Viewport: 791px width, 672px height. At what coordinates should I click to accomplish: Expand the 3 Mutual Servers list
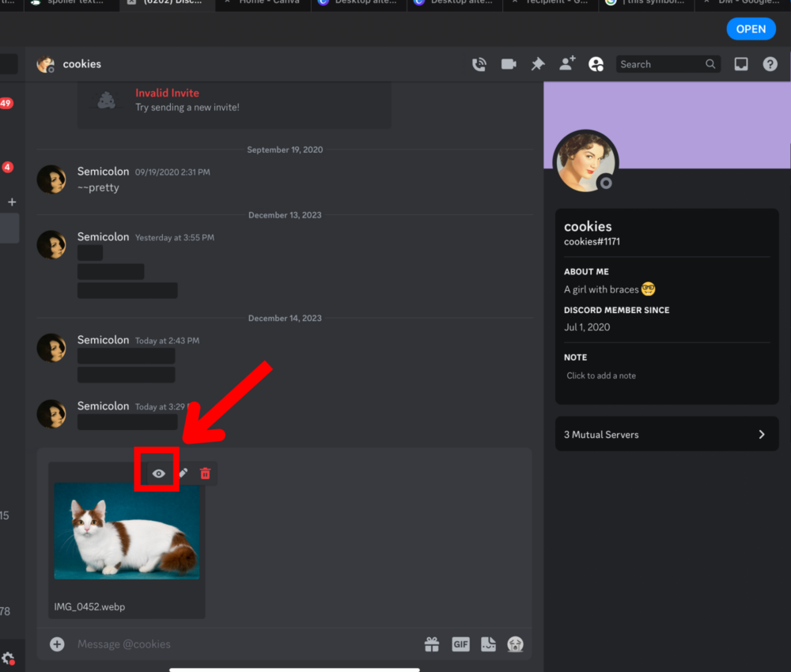(667, 434)
